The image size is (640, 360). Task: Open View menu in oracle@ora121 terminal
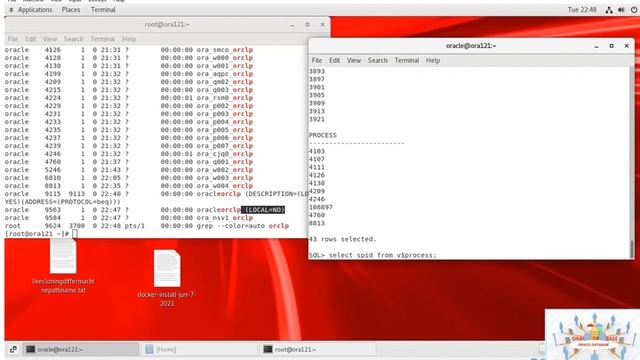pos(354,60)
